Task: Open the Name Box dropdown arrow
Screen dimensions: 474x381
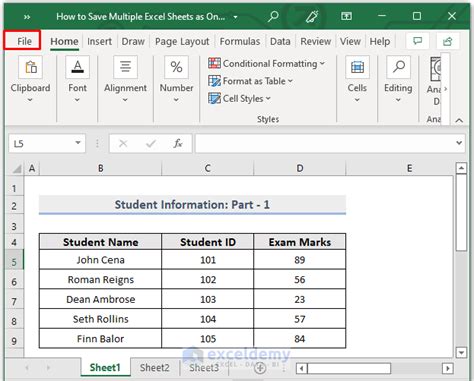Action: 78,143
